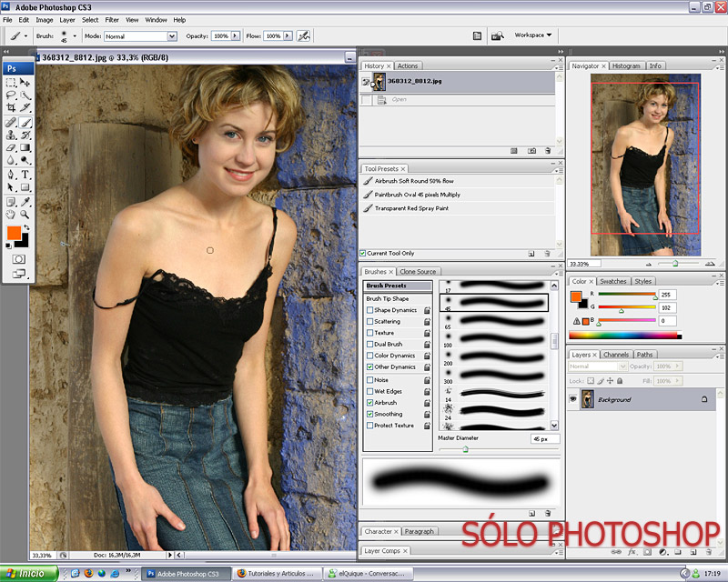Click the Windows Inicio start button
This screenshot has width=728, height=582.
pyautogui.click(x=29, y=574)
